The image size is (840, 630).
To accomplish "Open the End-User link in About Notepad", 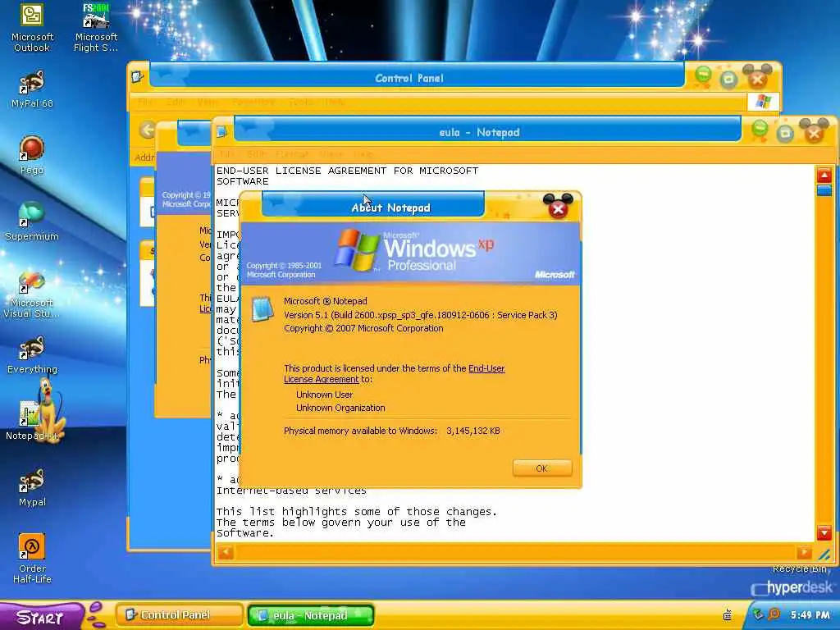I will tap(486, 368).
